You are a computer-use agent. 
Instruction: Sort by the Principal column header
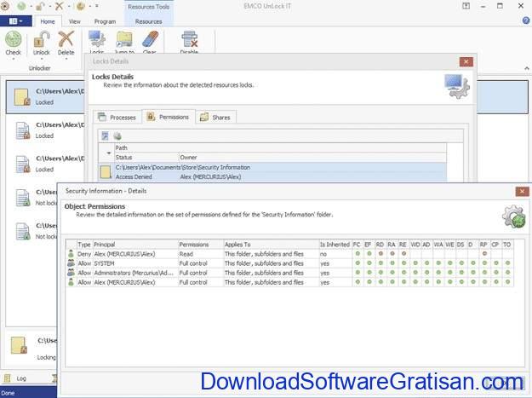coord(135,245)
